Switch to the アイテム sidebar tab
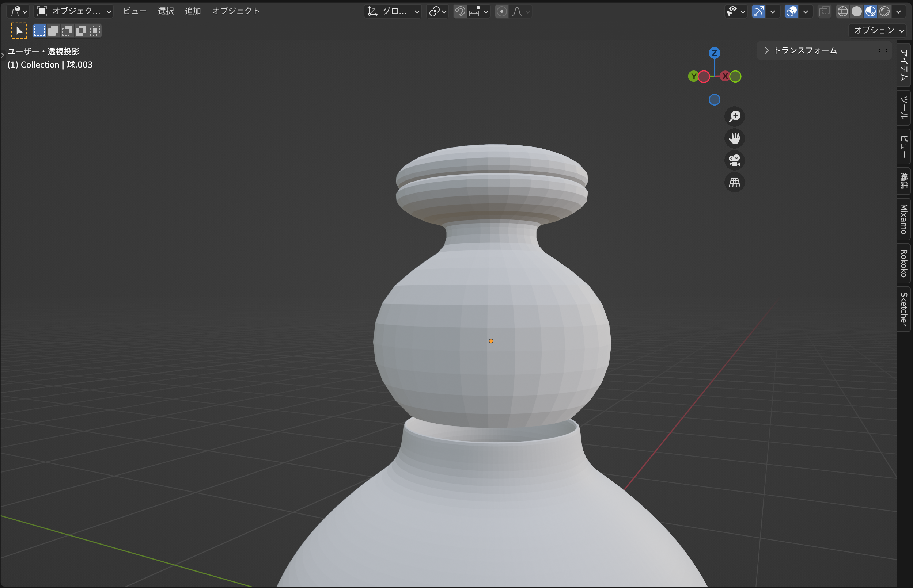The image size is (913, 588). 903,65
